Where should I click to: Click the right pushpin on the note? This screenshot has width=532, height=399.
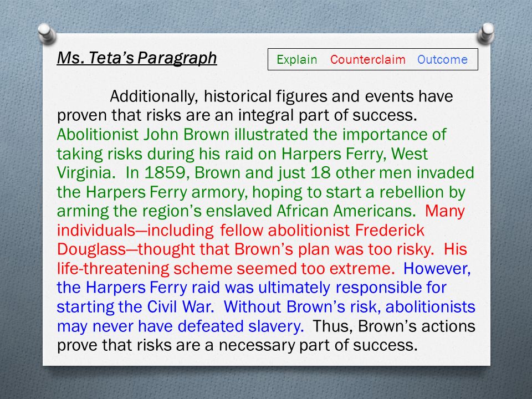point(486,33)
